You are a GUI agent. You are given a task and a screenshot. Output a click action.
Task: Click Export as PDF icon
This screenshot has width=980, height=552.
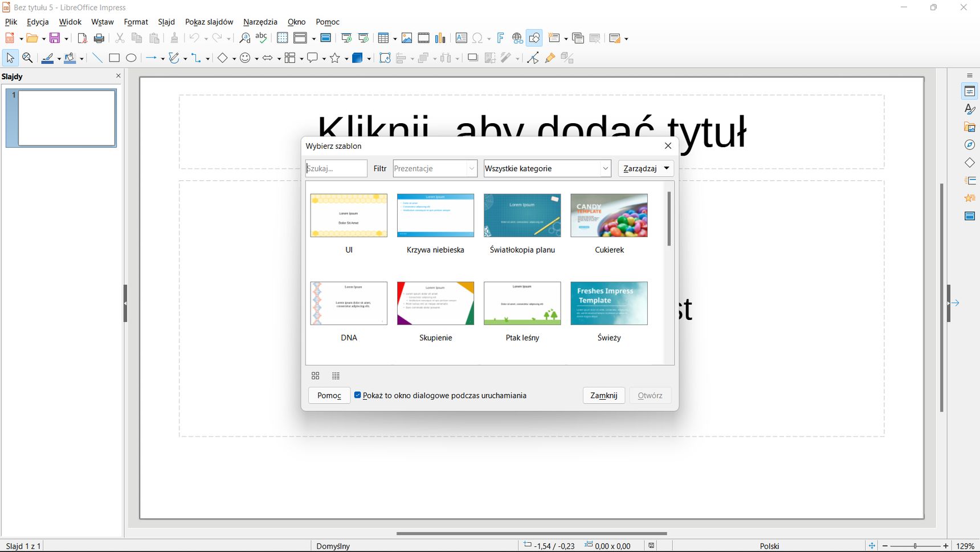pyautogui.click(x=82, y=38)
